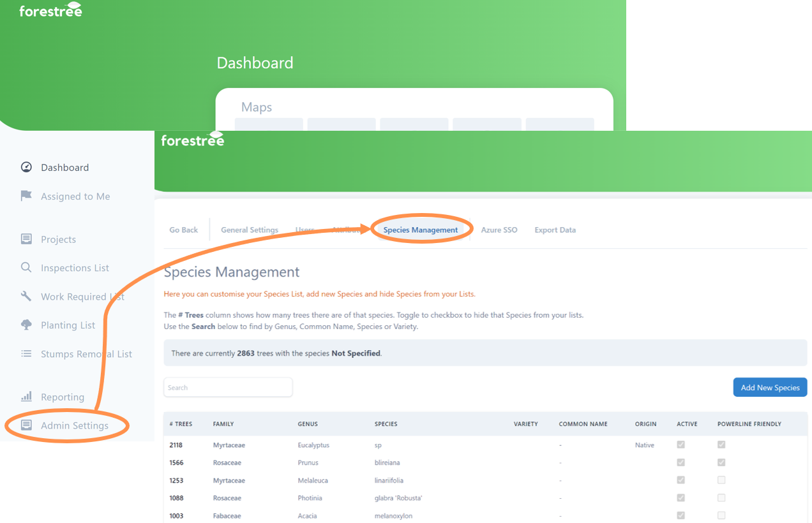
Task: Switch to the Azure SSO tab
Action: click(x=499, y=230)
